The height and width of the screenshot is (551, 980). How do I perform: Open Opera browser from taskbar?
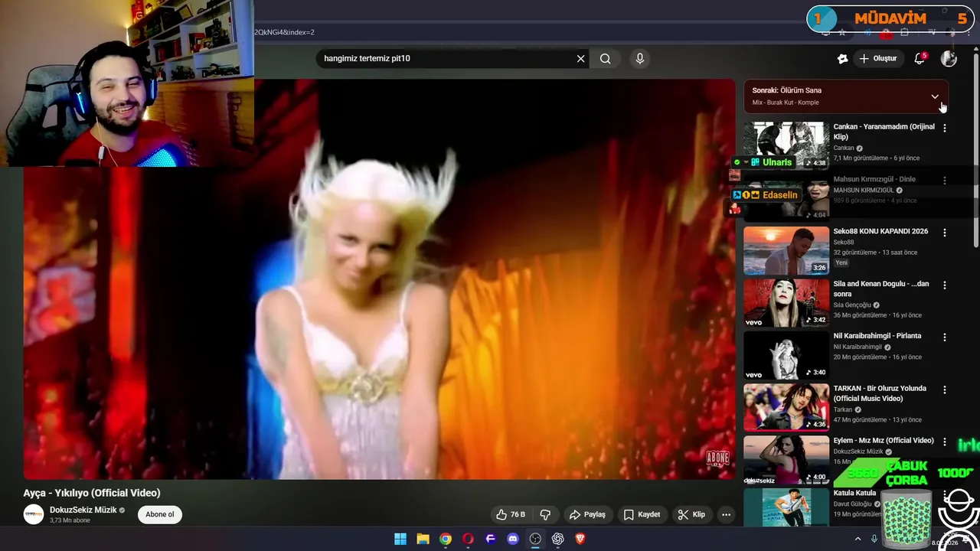pyautogui.click(x=468, y=539)
